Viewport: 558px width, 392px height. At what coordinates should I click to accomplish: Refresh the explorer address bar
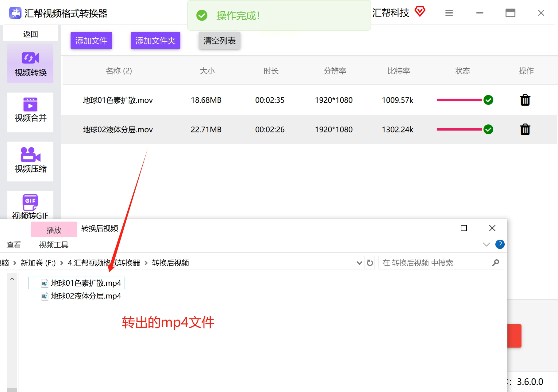[x=370, y=263]
